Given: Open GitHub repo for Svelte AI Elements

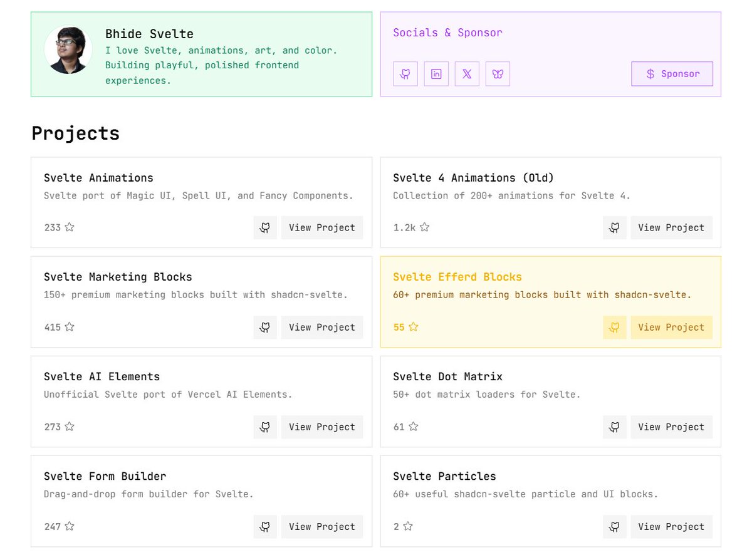Looking at the screenshot, I should click(265, 427).
